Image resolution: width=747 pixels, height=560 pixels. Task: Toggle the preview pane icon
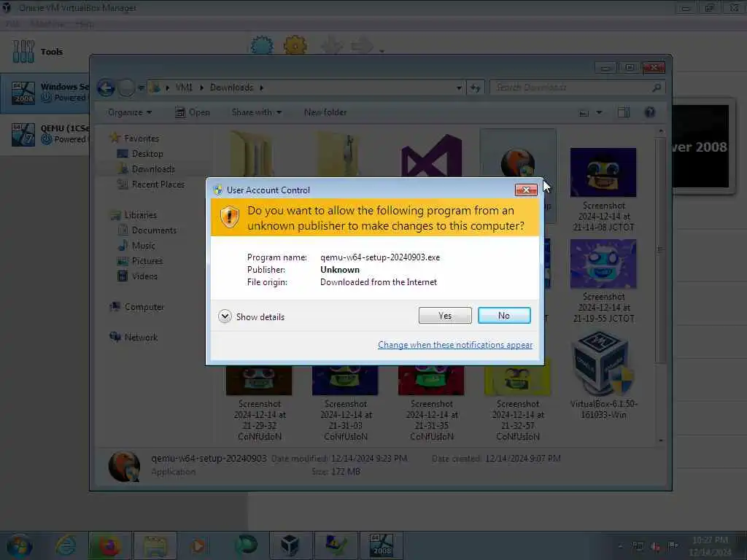(x=624, y=112)
